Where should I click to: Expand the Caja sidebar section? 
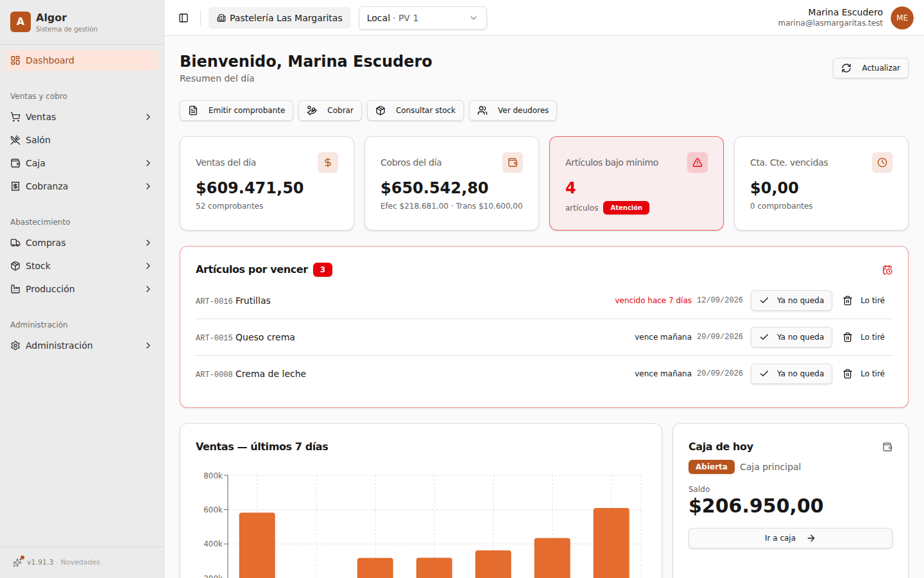(82, 163)
